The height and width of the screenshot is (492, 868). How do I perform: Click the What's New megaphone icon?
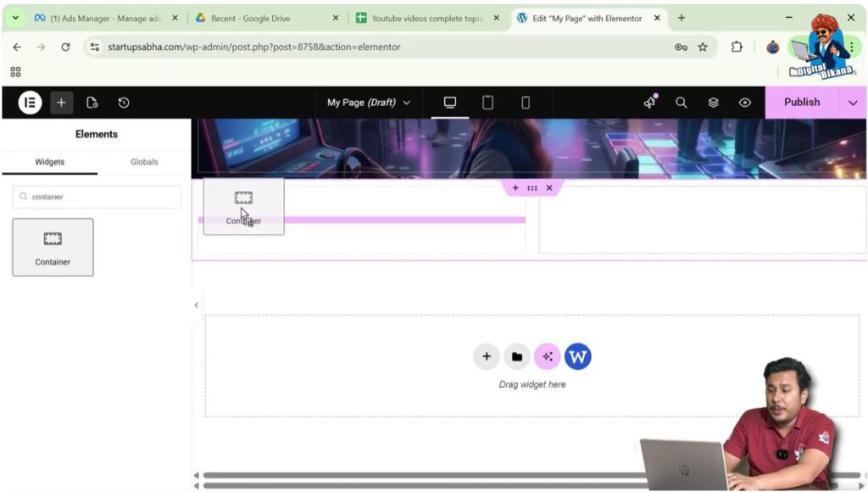[x=649, y=103]
